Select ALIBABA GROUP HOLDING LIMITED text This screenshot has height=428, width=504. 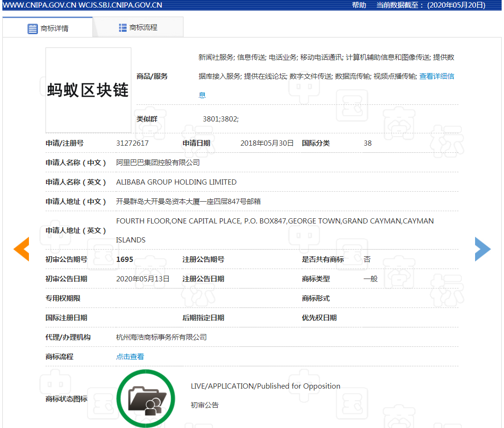pyautogui.click(x=176, y=182)
